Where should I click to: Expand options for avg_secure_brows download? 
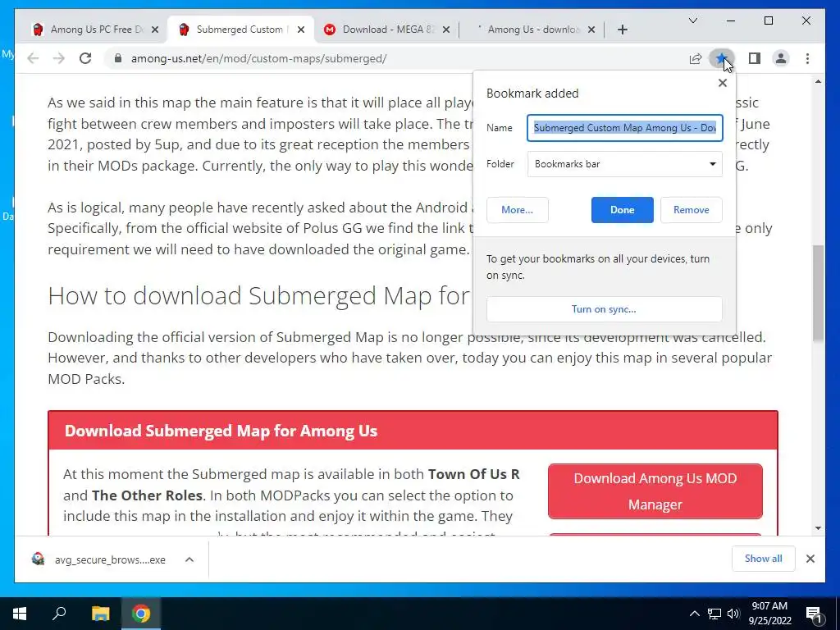[x=189, y=559]
